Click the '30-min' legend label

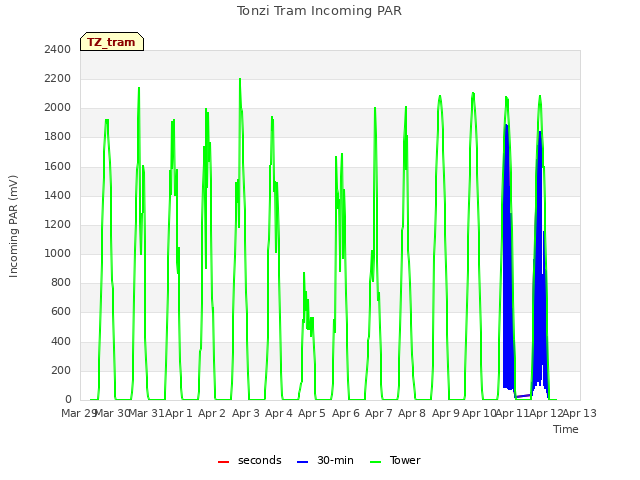(335, 460)
